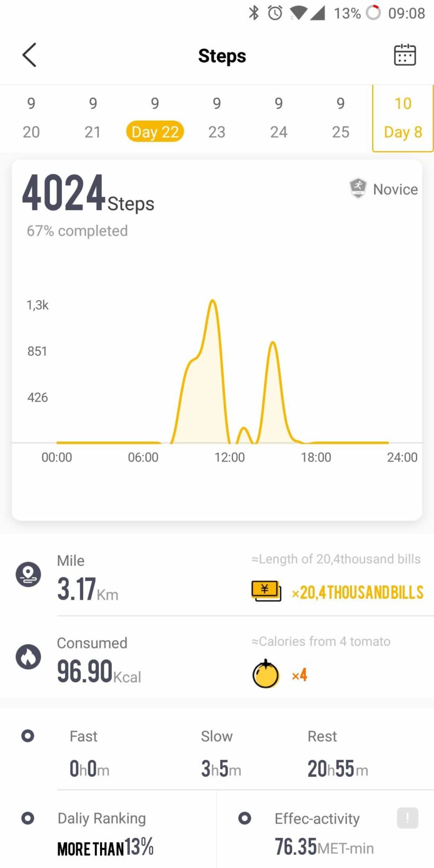The height and width of the screenshot is (868, 434).
Task: Tap the highlighted Day 22 pill
Action: pyautogui.click(x=155, y=132)
